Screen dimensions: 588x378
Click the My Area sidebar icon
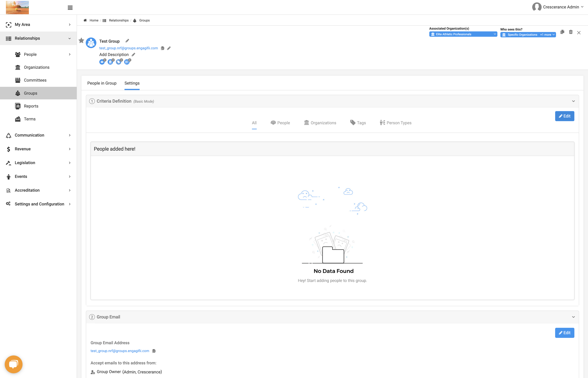(x=9, y=25)
